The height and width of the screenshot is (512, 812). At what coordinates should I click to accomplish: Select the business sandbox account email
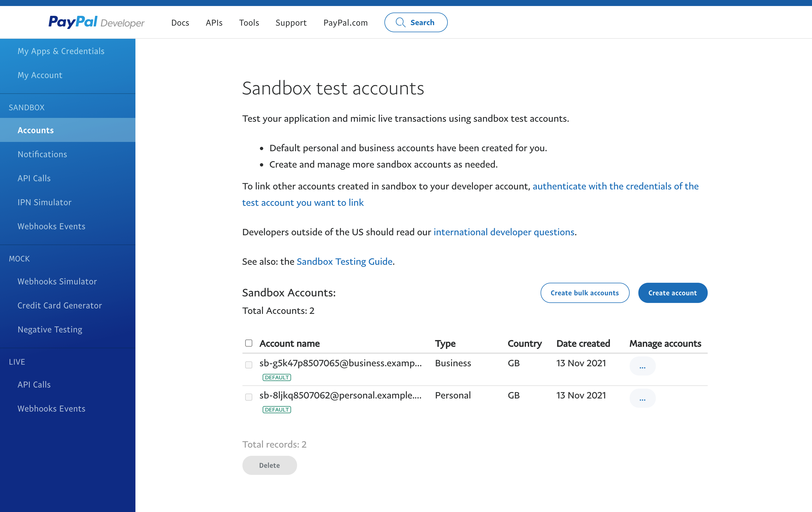click(340, 363)
